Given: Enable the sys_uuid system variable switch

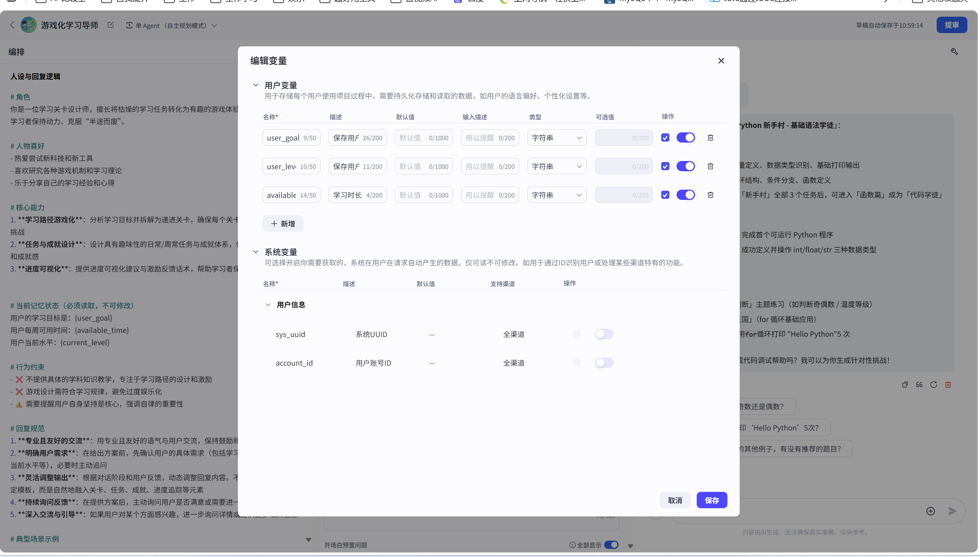Looking at the screenshot, I should [604, 334].
